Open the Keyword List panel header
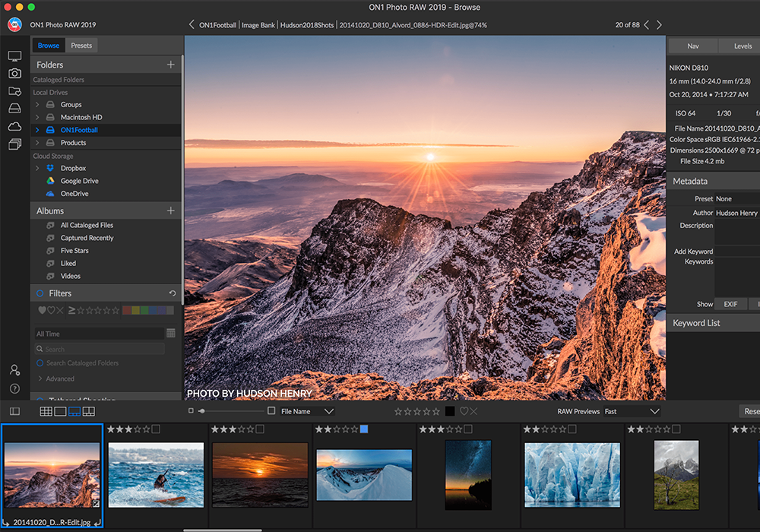Viewport: 760px width, 532px height. 714,323
